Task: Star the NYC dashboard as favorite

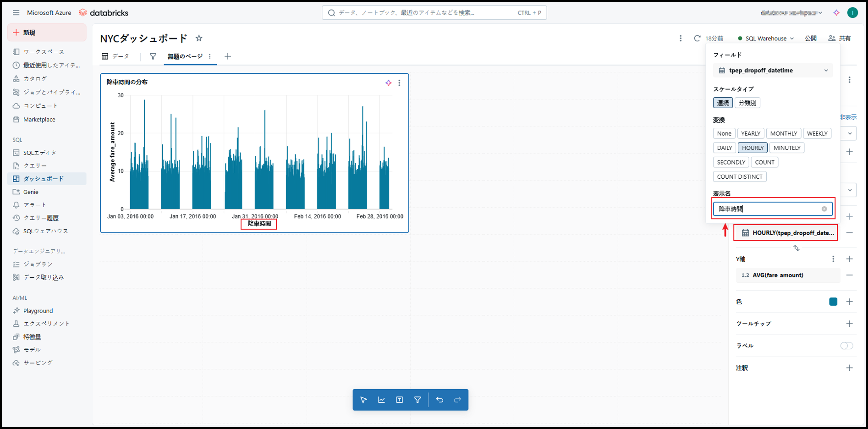Action: pos(199,38)
